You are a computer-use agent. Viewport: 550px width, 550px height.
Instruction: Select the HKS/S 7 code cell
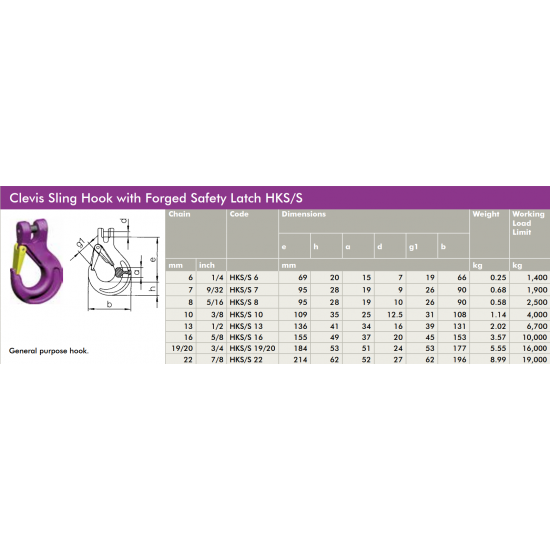click(x=253, y=290)
